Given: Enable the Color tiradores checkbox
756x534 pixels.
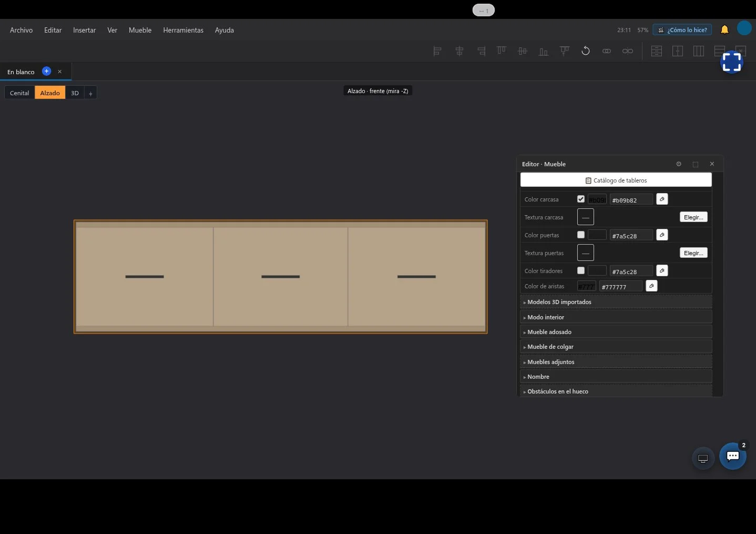Looking at the screenshot, I should click(581, 270).
